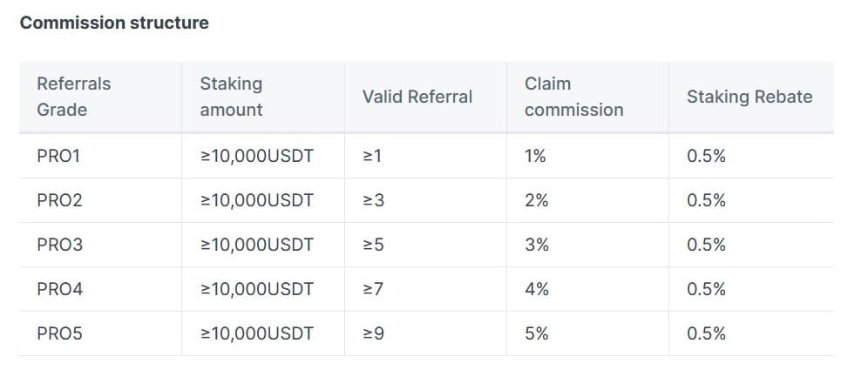
Task: Select the PRO3 grade cell
Action: click(x=59, y=246)
